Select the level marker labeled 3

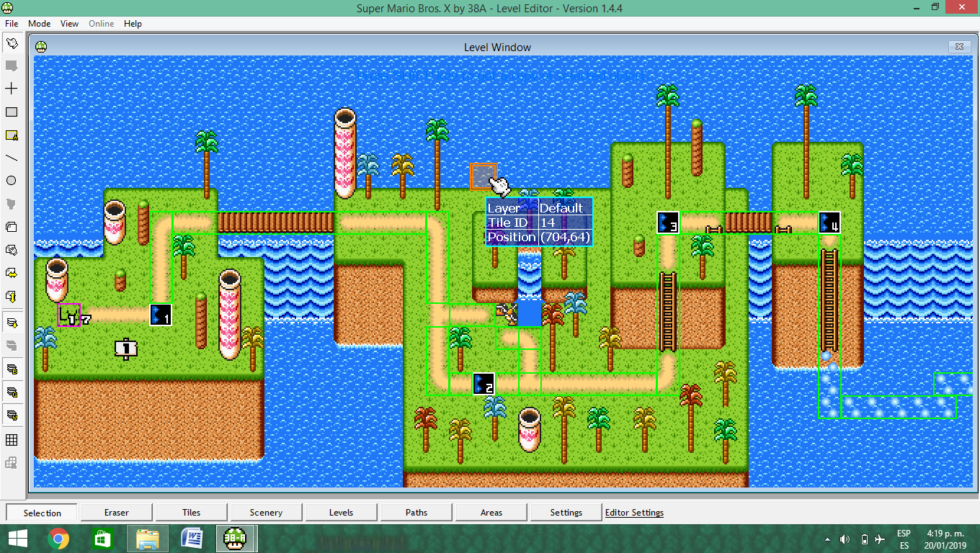(x=668, y=222)
